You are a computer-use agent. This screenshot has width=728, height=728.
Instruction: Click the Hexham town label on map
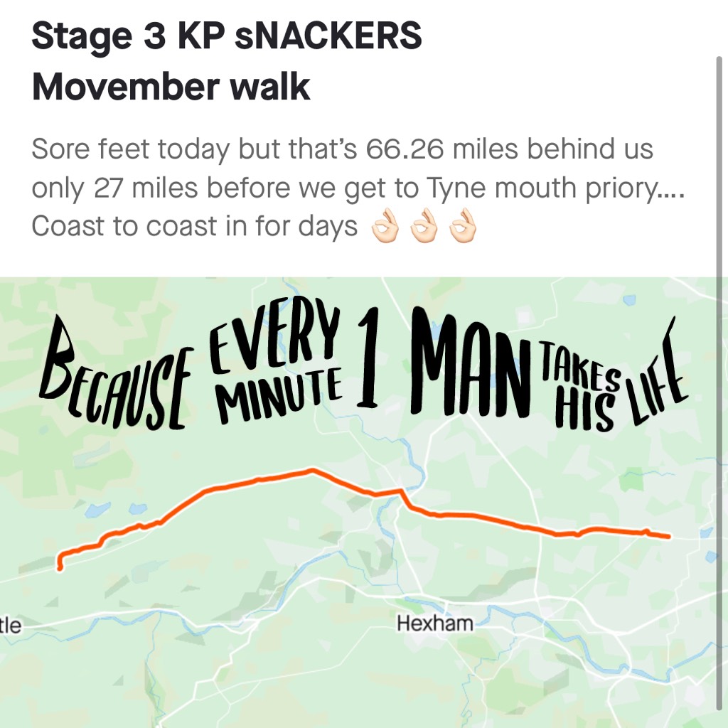435,623
